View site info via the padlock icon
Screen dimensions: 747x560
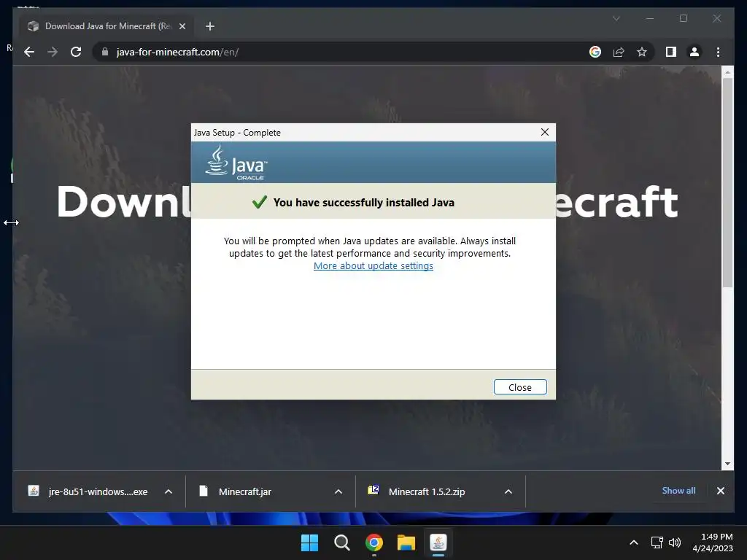(105, 52)
